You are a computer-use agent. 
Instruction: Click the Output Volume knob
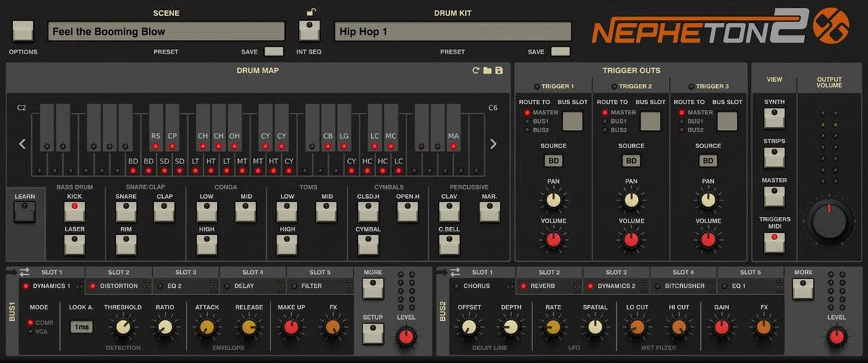click(829, 221)
